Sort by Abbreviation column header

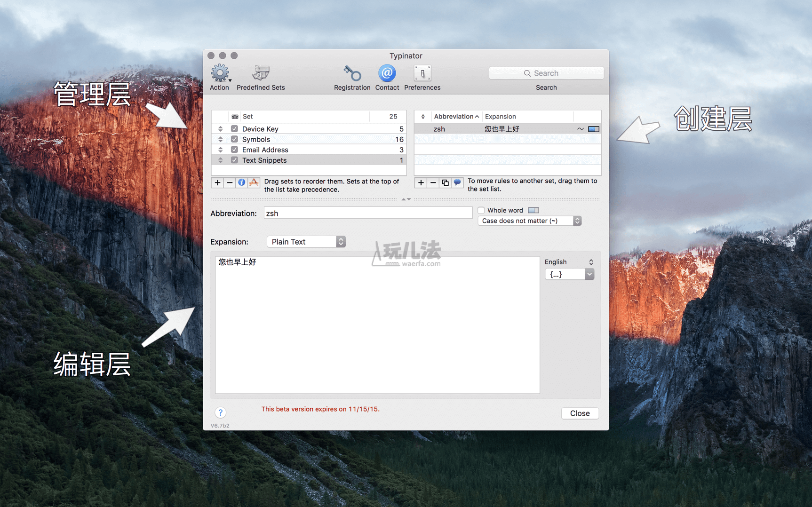click(456, 116)
